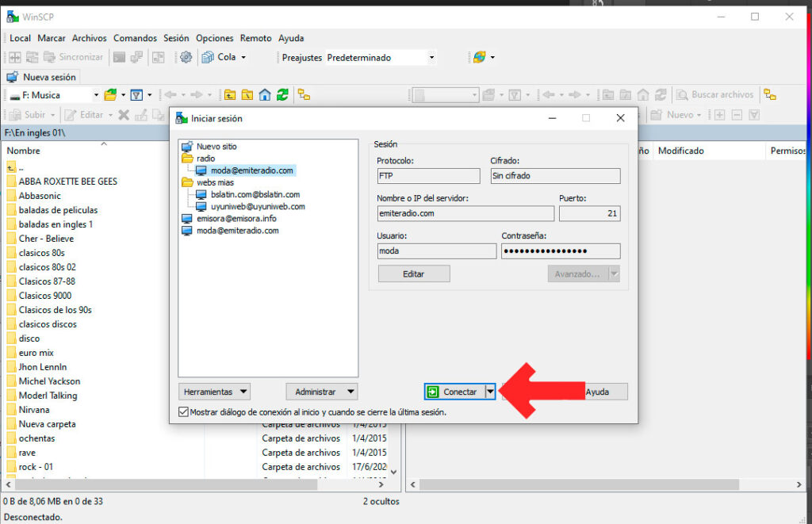812x524 pixels.
Task: Open the remote drive combo box
Action: point(446,95)
